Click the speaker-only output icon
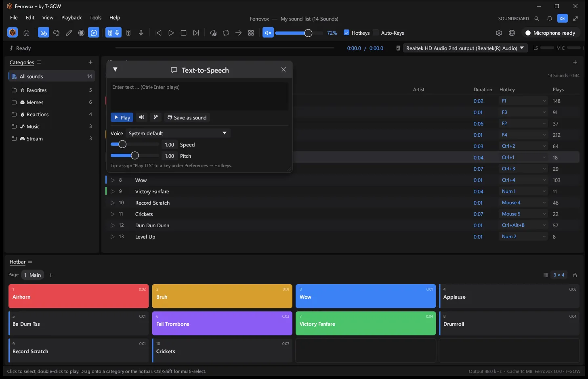588x379 pixels. click(x=128, y=33)
